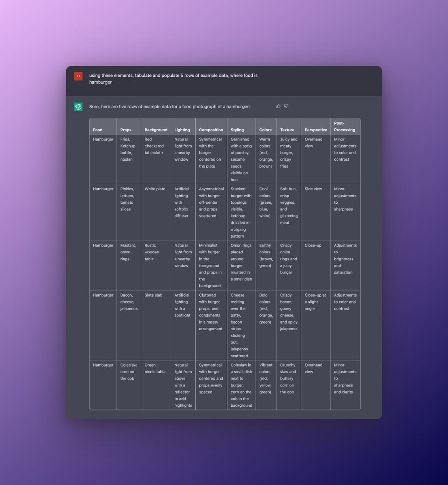The height and width of the screenshot is (485, 448).
Task: Click the Overhead view cell in row one
Action: point(315,142)
